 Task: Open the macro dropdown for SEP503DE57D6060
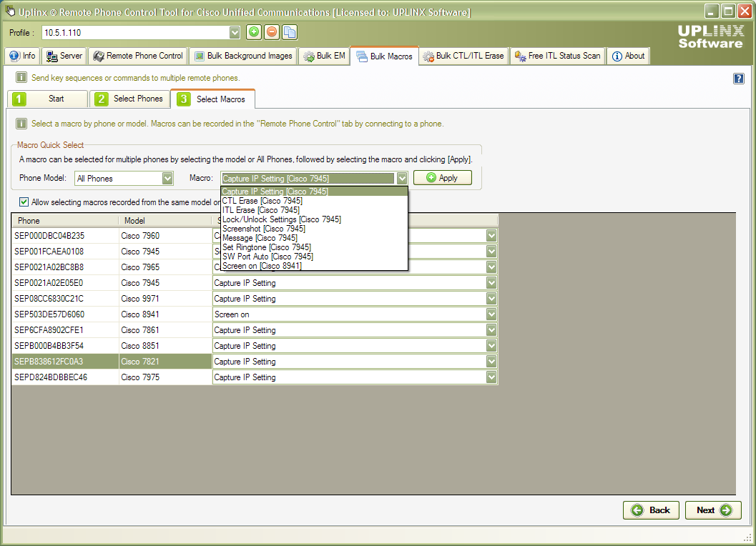[x=491, y=314]
